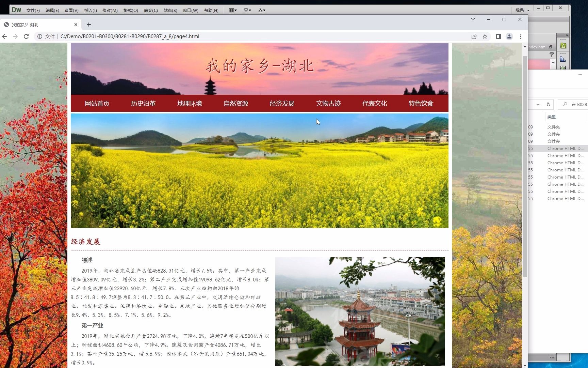588x368 pixels.
Task: Click the browser forward arrow
Action: pyautogui.click(x=15, y=36)
